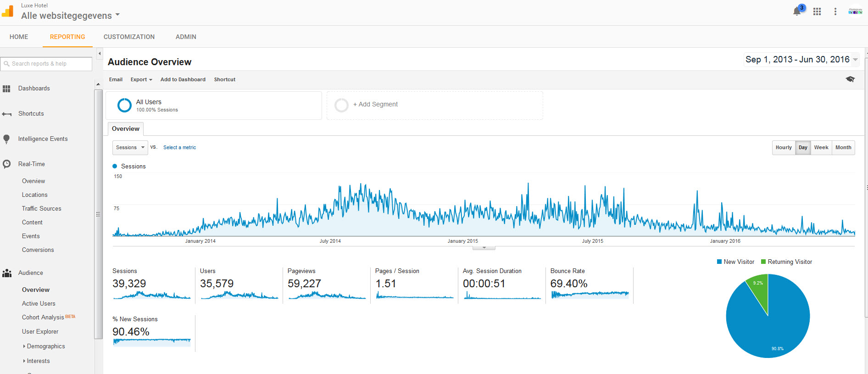Screen dimensions: 868x374
Task: Select the Overview report tab
Action: click(126, 129)
